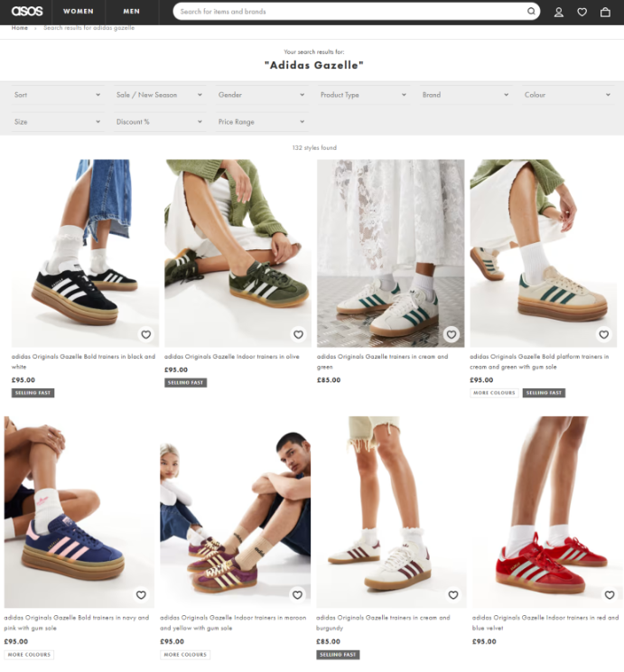The width and height of the screenshot is (624, 672).
Task: Click £85.00 price of cream and green trainers
Action: tap(329, 380)
